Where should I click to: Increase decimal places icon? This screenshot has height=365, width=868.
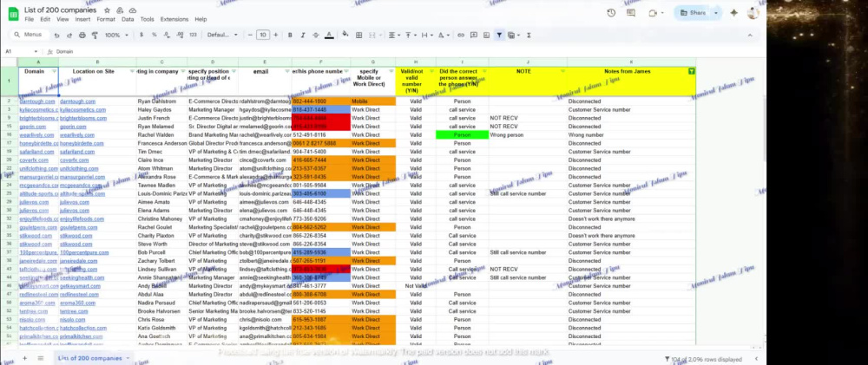pyautogui.click(x=180, y=35)
